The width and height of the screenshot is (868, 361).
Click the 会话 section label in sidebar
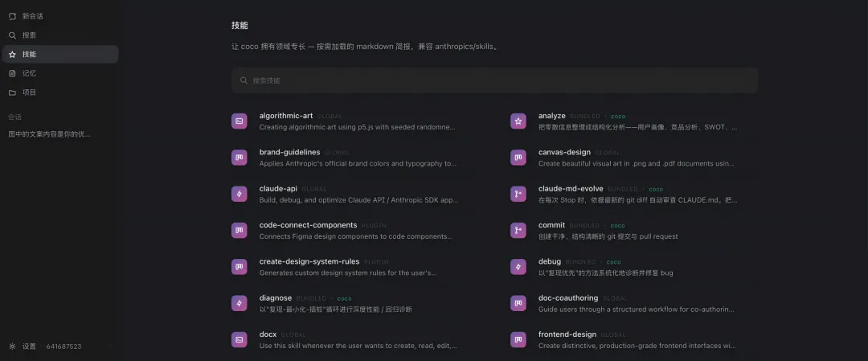pos(15,117)
